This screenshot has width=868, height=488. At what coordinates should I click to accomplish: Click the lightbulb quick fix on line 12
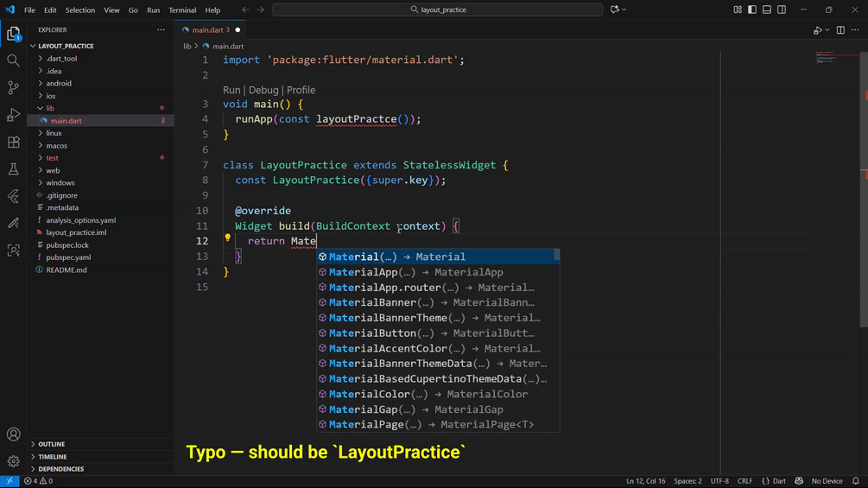pyautogui.click(x=227, y=238)
